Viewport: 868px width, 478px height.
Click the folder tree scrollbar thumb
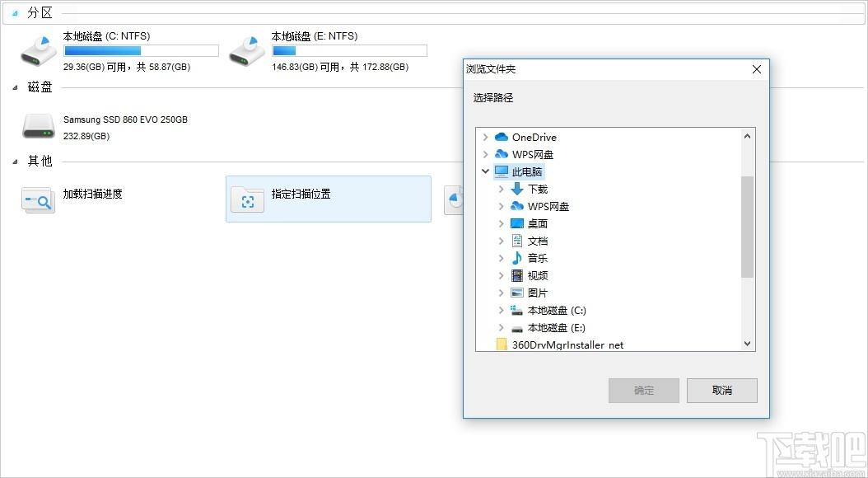747,227
